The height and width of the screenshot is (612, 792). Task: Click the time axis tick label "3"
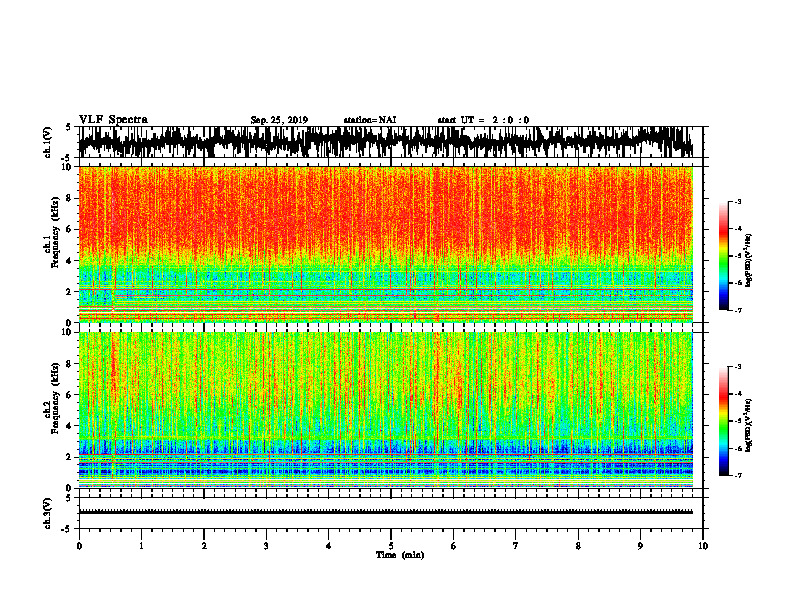(x=266, y=546)
